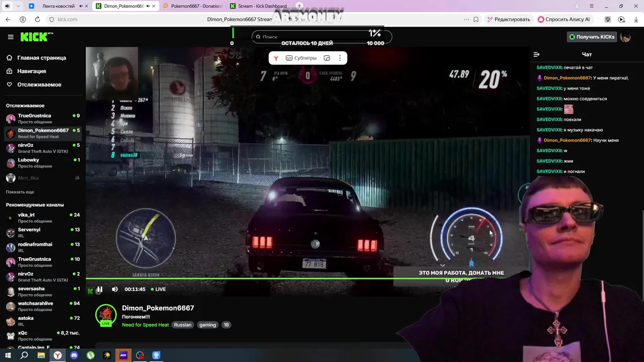Image resolution: width=644 pixels, height=362 pixels.
Task: Open the Спросить Алису AI button
Action: 564,19
